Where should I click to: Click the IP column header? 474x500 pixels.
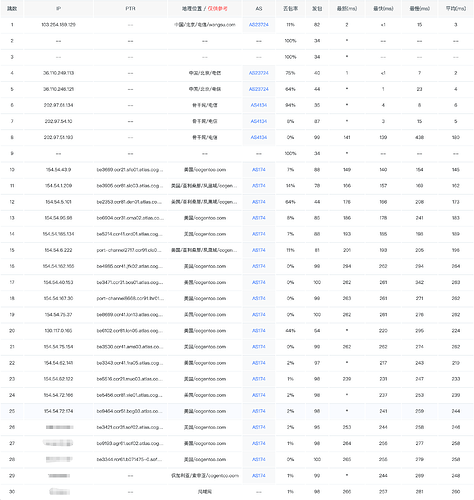(x=58, y=9)
